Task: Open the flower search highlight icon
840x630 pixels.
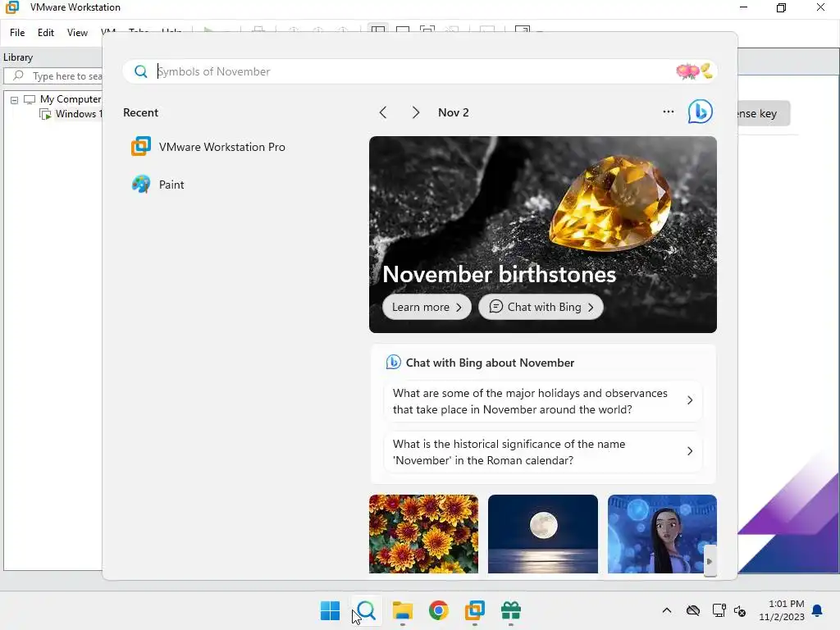Action: [694, 71]
